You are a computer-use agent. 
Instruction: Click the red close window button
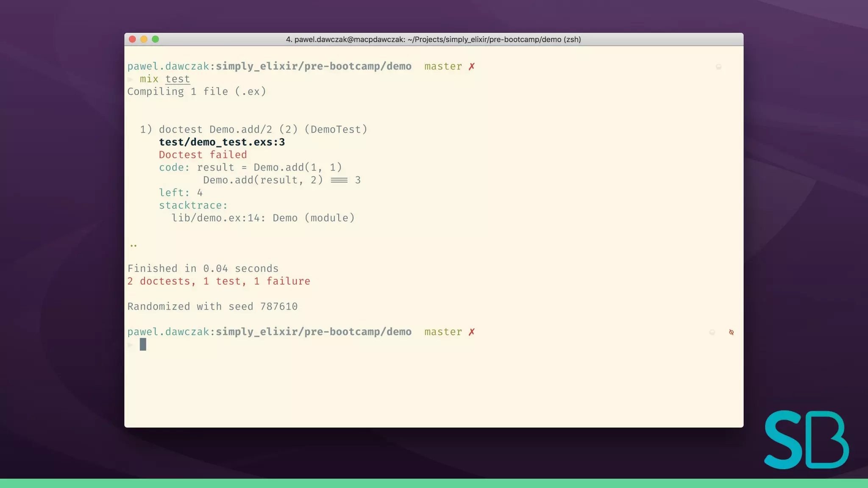click(132, 39)
